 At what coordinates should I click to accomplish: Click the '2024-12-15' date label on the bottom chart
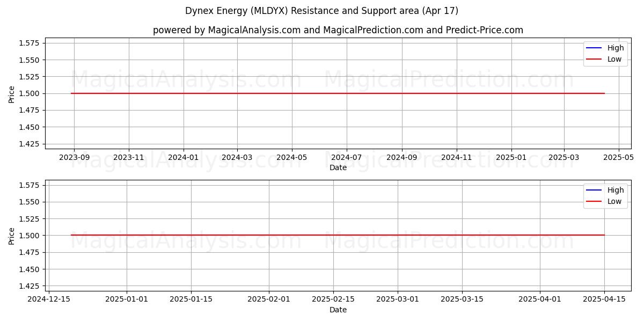coord(49,299)
